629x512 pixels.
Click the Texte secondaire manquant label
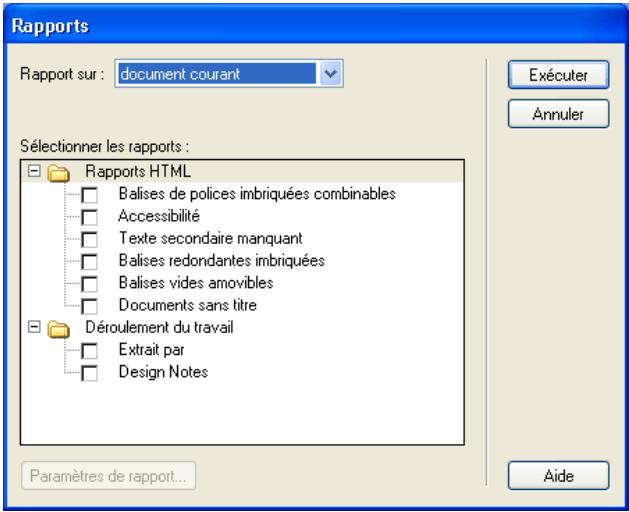click(211, 238)
